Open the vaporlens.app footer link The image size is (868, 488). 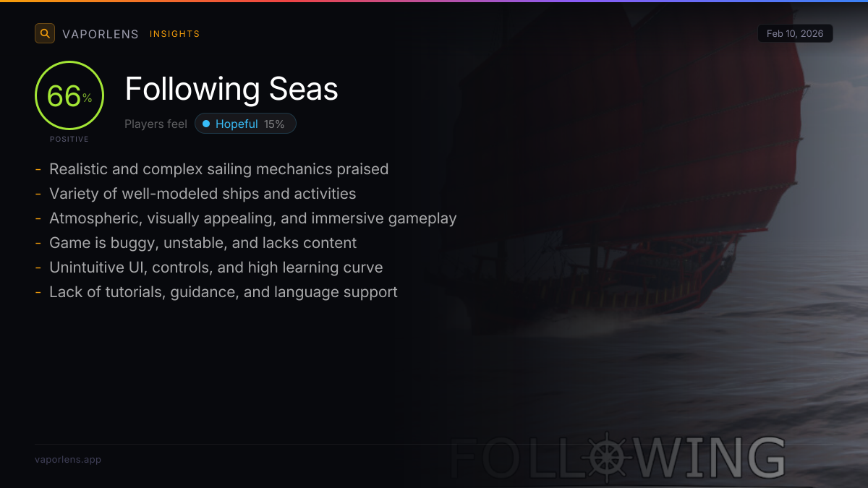point(68,460)
